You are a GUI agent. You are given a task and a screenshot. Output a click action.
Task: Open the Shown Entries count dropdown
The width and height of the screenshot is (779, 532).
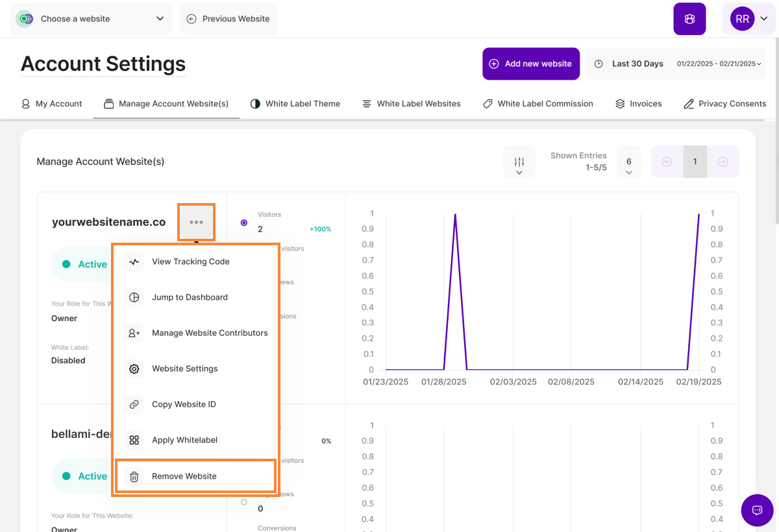pos(628,162)
